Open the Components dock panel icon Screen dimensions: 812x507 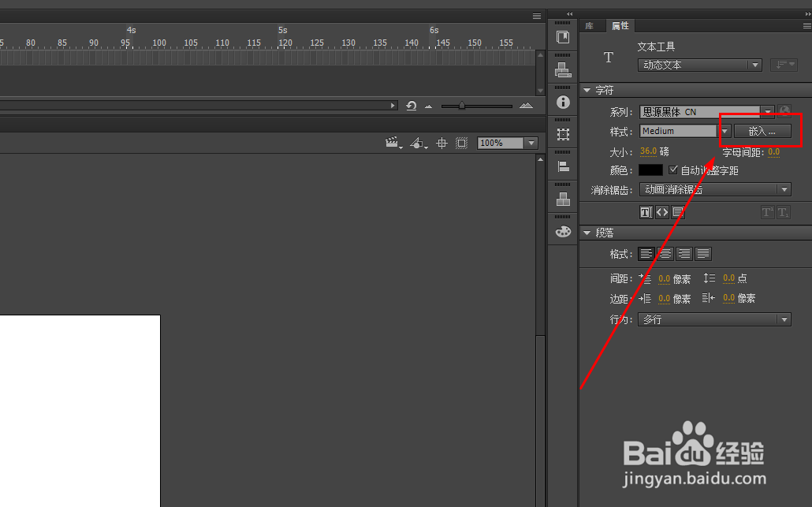click(x=563, y=70)
